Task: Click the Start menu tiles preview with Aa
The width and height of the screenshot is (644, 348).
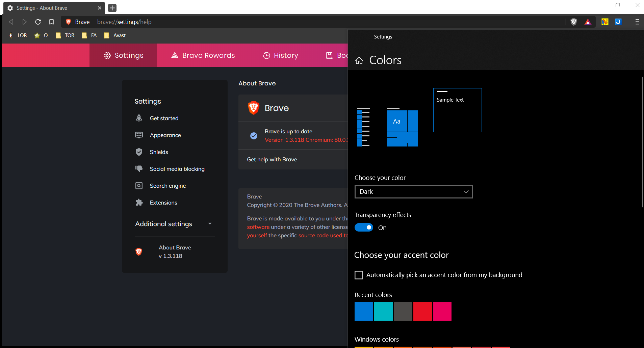Action: click(x=402, y=127)
